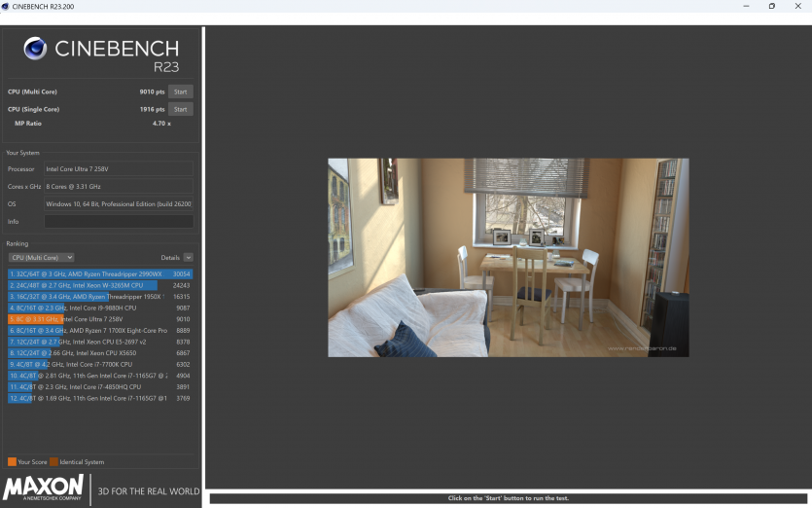Select the Intel Core i7-7700K ranking row

click(99, 364)
